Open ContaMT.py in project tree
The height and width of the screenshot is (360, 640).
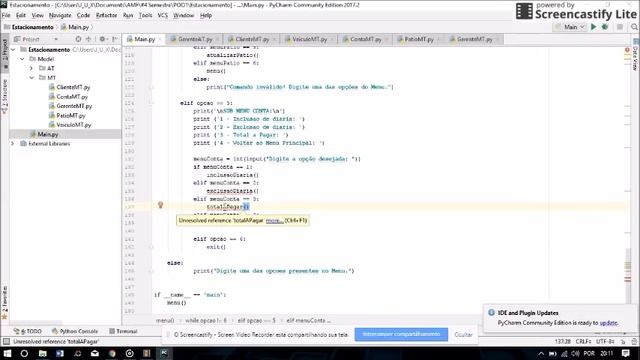tap(68, 97)
